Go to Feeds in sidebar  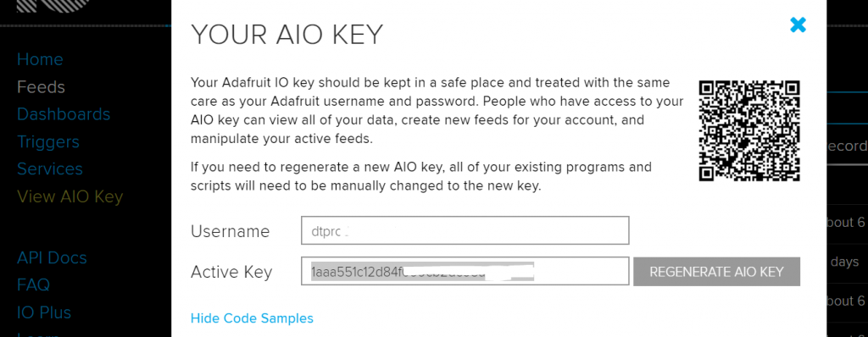(41, 87)
